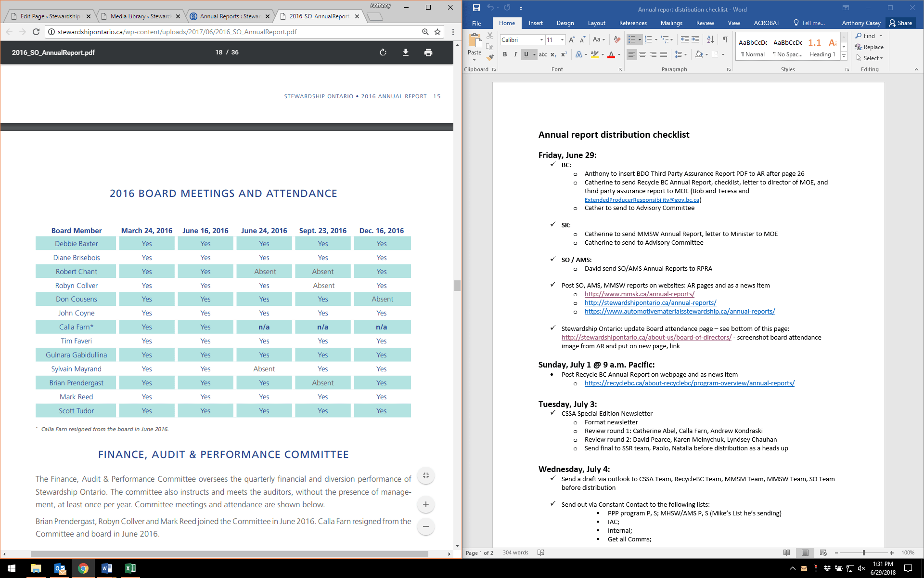Toggle Italic formatting in Word
Image resolution: width=924 pixels, height=578 pixels.
point(515,54)
